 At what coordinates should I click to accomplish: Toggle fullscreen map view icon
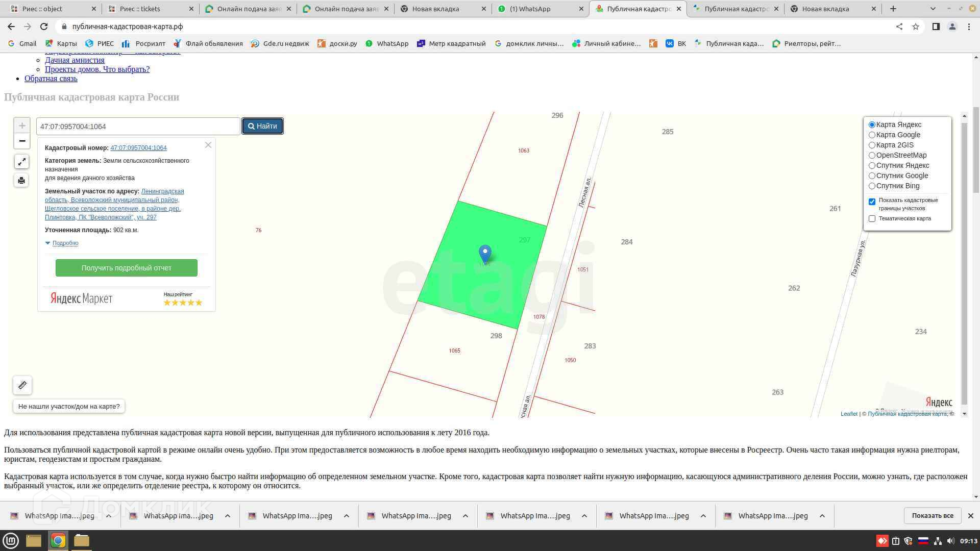[x=21, y=162]
